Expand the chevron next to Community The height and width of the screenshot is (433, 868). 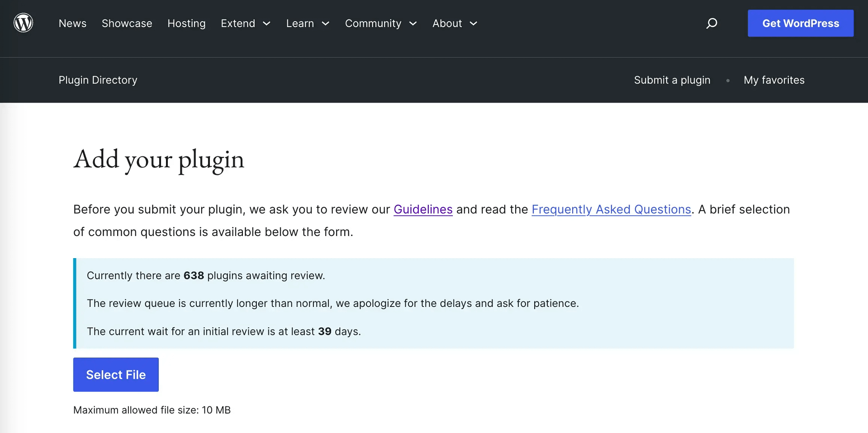pyautogui.click(x=413, y=24)
